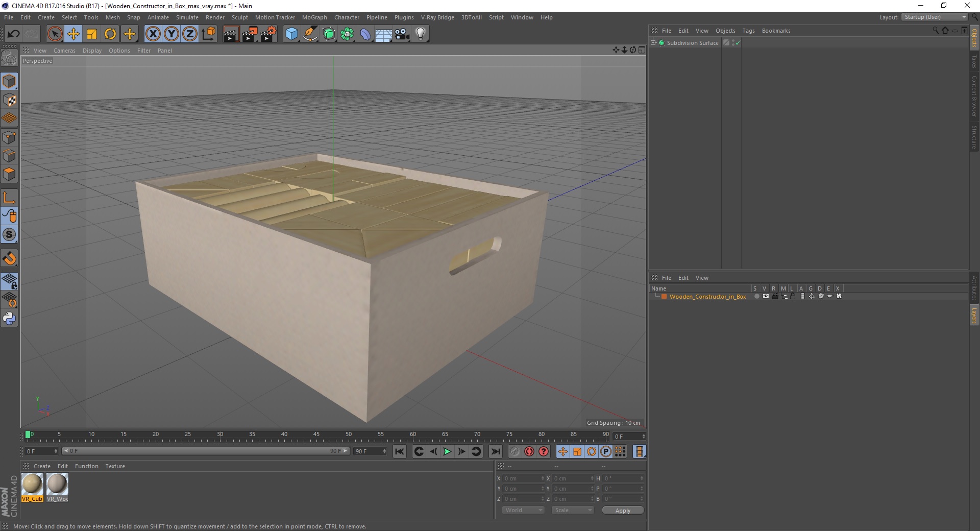Viewport: 980px width, 531px height.
Task: Open the Deformer objects icon
Action: click(x=366, y=34)
